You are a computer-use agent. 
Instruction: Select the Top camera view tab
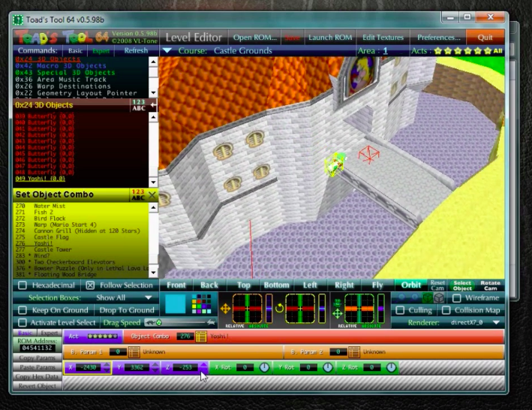coord(244,285)
